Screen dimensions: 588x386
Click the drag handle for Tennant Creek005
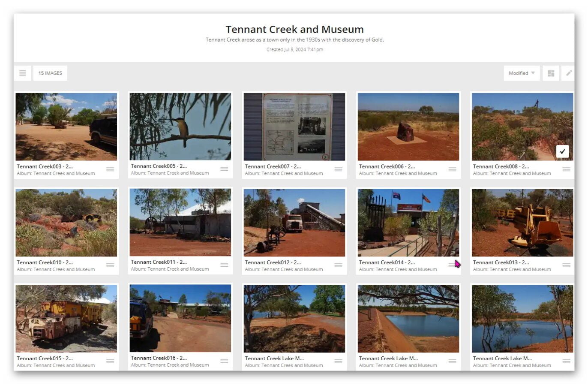(x=224, y=169)
